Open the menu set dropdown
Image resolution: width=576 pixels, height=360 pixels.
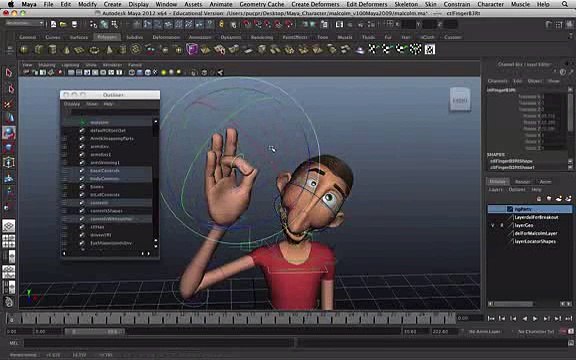[x=24, y=24]
